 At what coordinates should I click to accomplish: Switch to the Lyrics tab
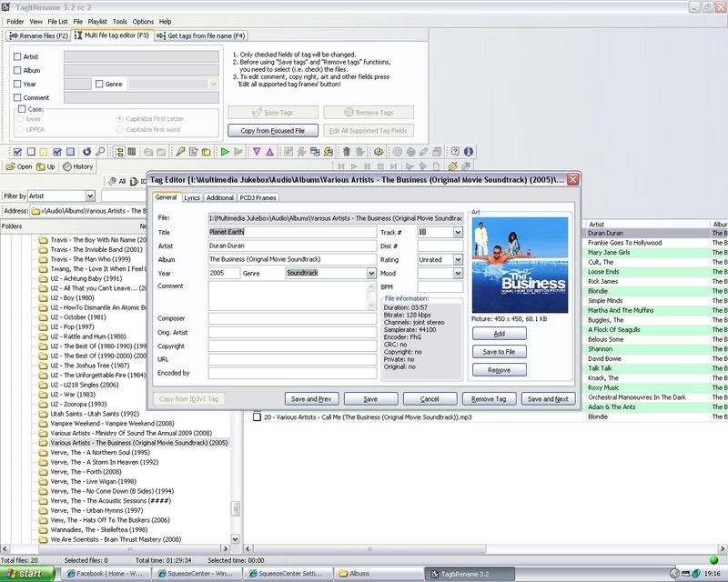(192, 197)
